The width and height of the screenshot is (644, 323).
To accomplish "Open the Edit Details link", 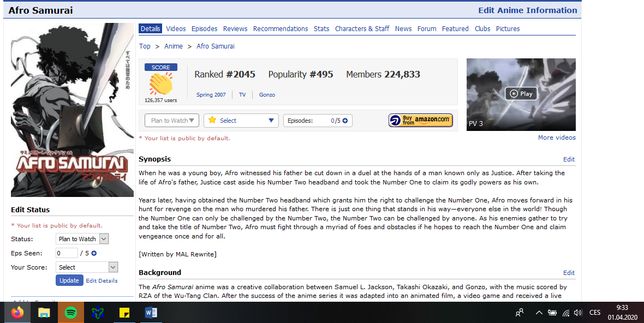I will 102,281.
